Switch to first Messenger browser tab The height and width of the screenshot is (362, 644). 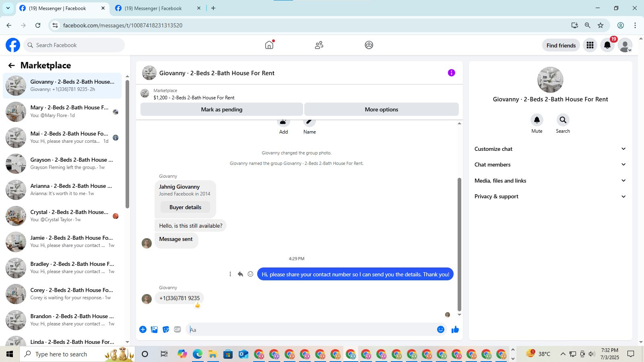click(62, 8)
